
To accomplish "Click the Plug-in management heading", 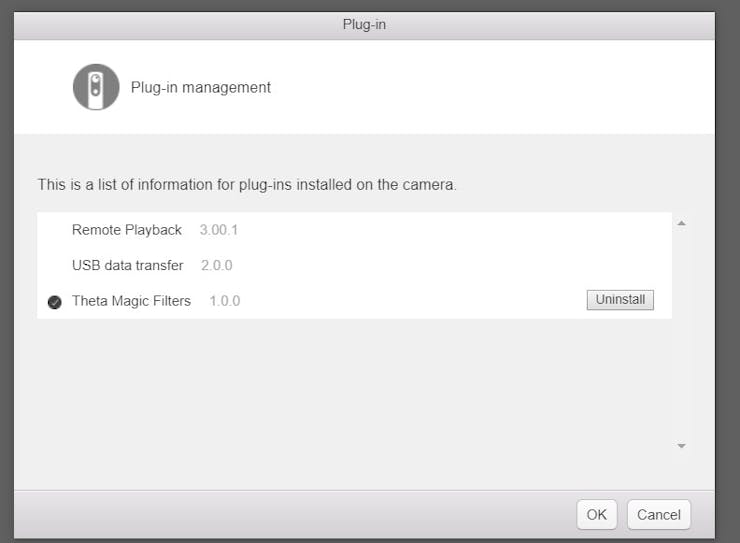I will point(201,88).
